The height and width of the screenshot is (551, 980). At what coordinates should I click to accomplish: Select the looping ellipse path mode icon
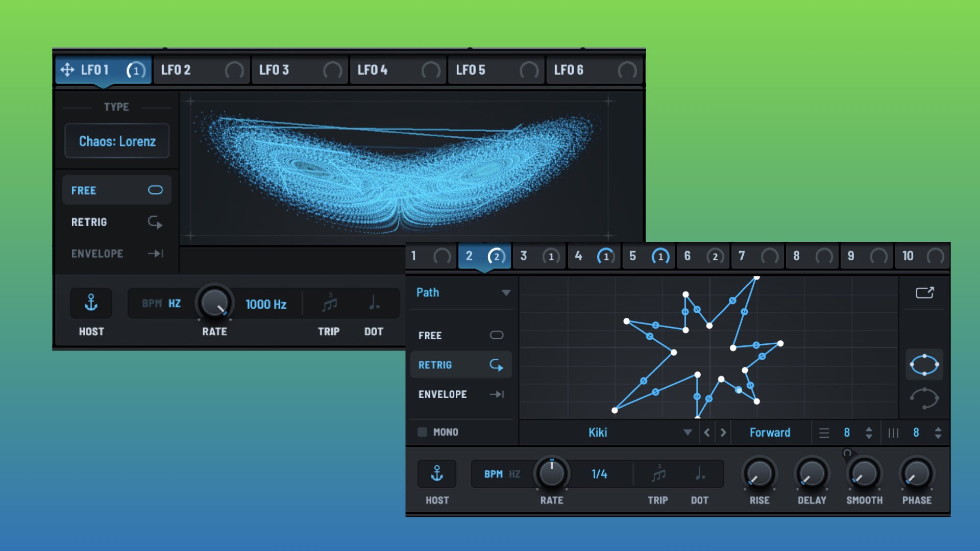click(x=924, y=365)
